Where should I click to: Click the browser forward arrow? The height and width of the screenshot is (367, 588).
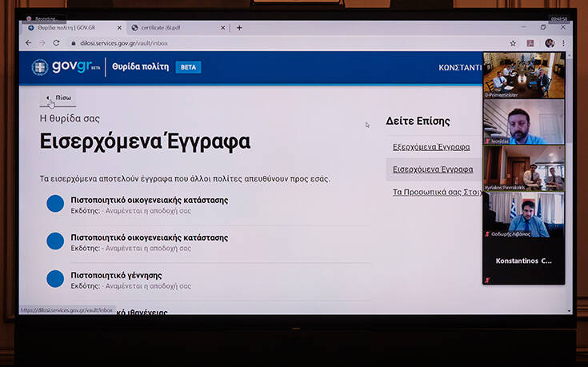(42, 43)
